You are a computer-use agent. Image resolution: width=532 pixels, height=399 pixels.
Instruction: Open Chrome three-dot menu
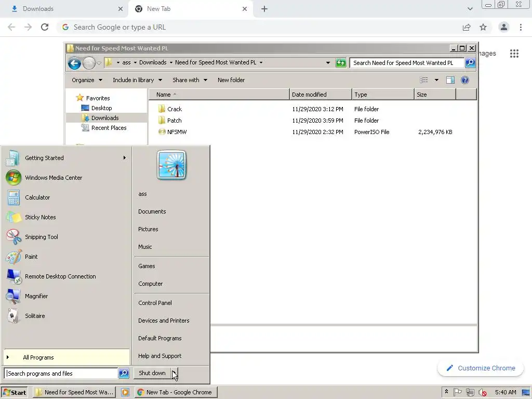click(x=521, y=27)
